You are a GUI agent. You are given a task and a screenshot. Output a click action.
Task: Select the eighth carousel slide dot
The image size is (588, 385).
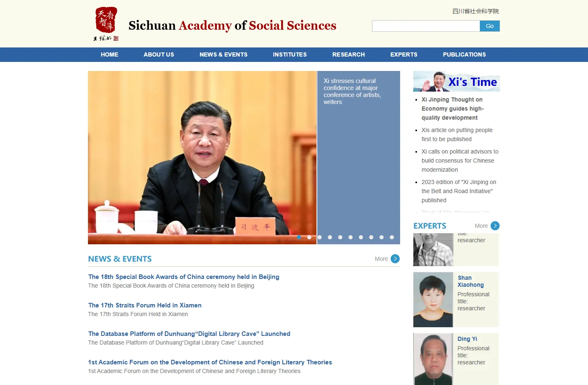click(371, 237)
